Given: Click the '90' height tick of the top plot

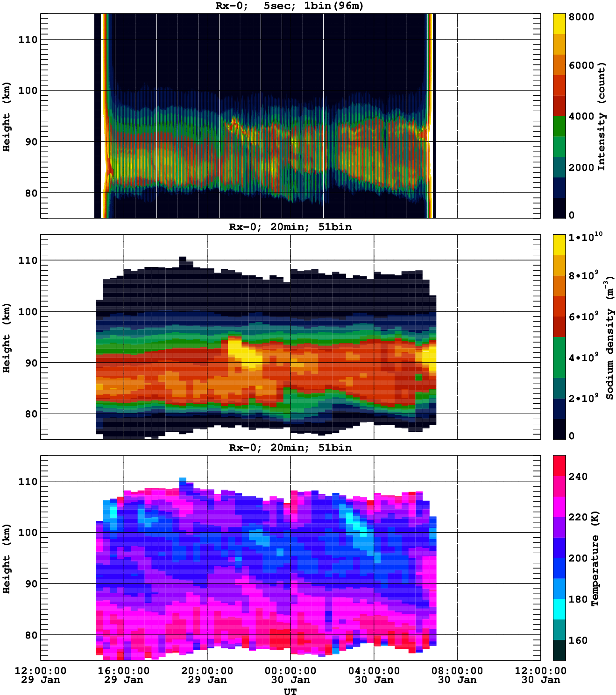Looking at the screenshot, I should click(31, 142).
